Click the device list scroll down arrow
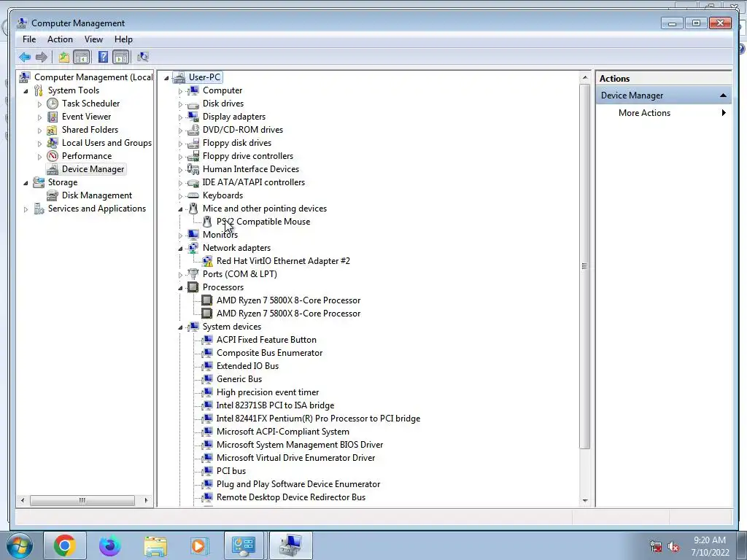 pyautogui.click(x=584, y=501)
